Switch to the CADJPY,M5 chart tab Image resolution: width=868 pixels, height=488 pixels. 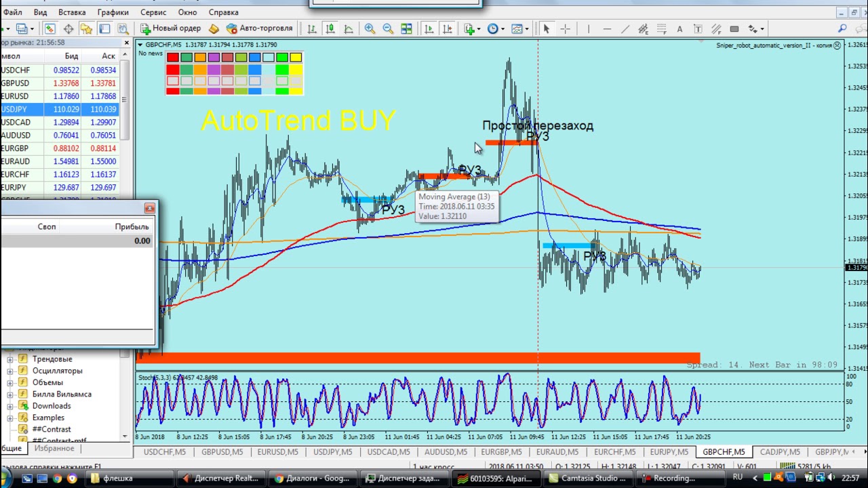[779, 452]
